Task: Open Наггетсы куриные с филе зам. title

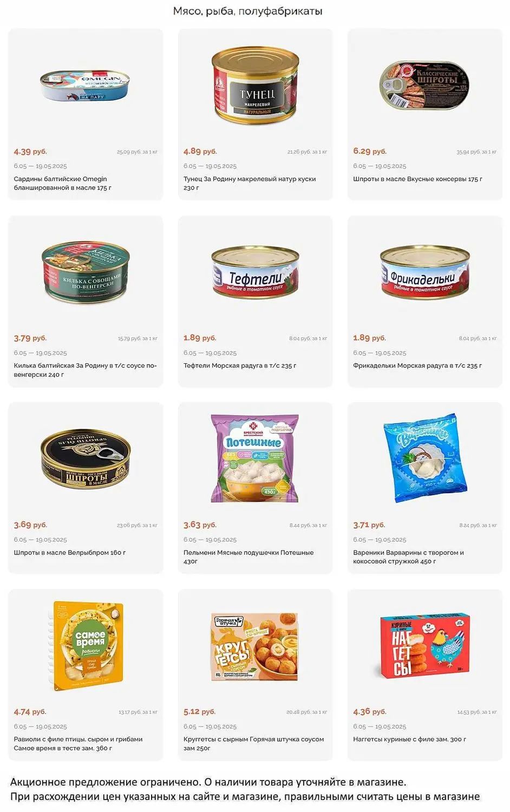Action: [x=409, y=739]
